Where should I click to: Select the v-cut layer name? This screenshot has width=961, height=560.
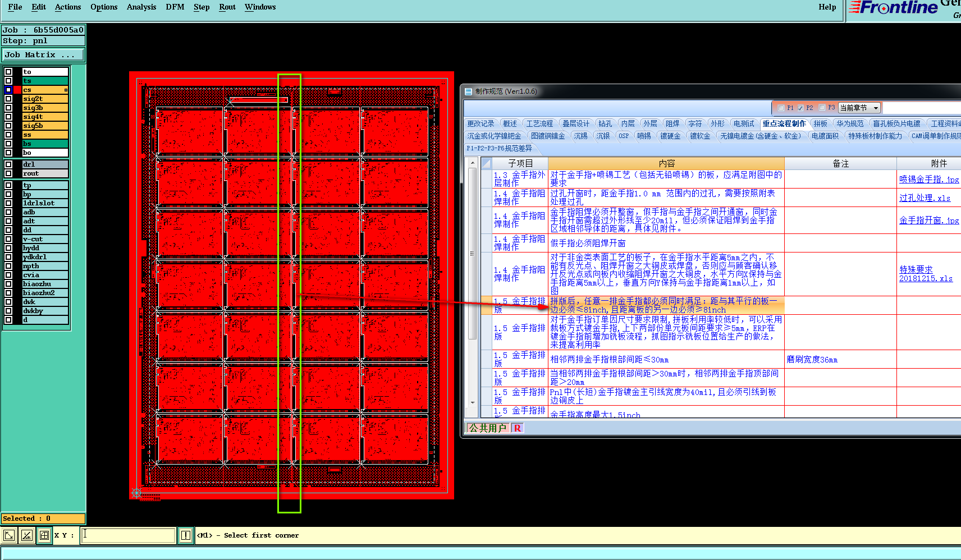[45, 239]
